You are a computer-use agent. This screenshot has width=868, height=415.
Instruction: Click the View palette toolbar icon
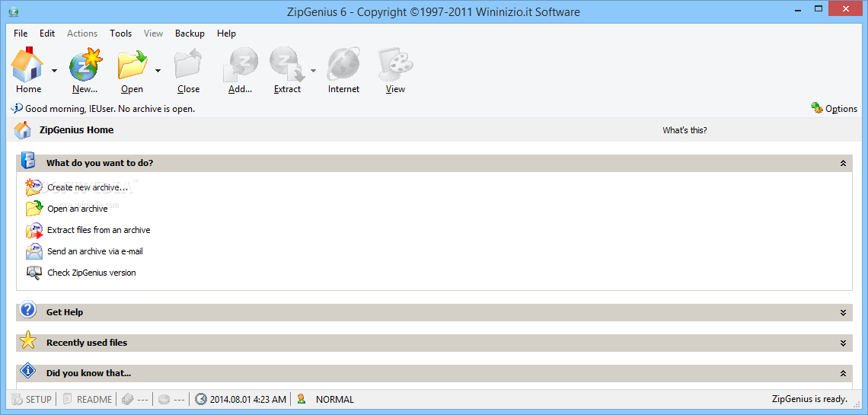point(395,65)
